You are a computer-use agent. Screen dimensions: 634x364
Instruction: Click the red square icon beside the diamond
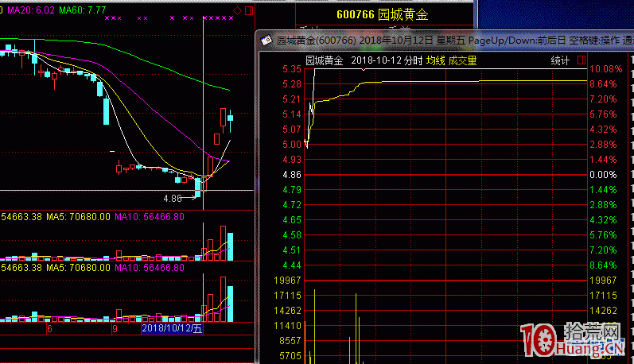249,10
